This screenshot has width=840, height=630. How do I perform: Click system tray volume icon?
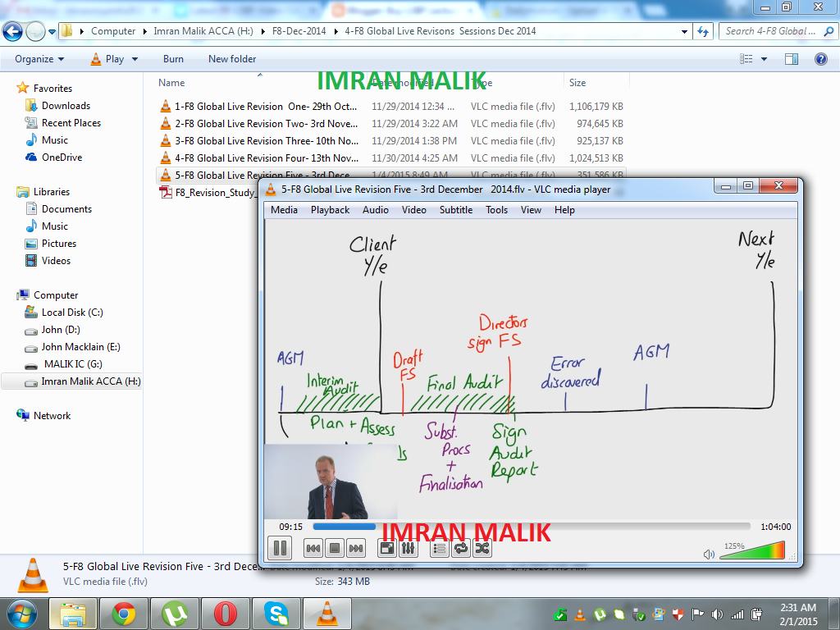[x=717, y=614]
